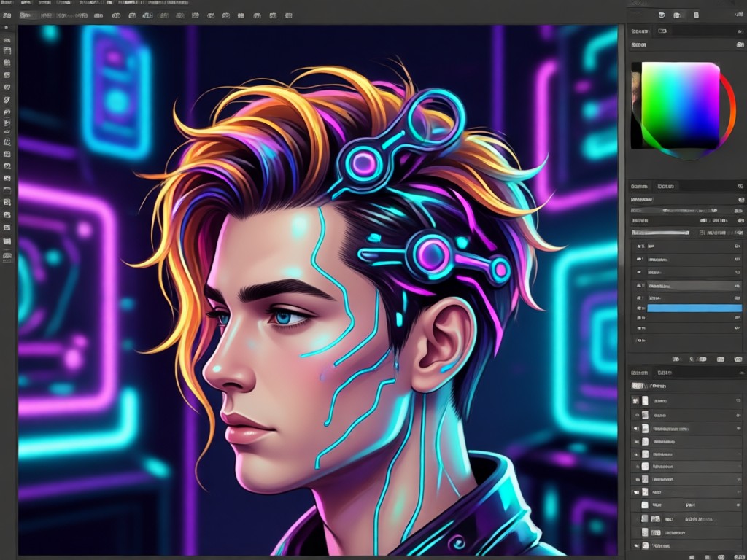
Task: Toggle visibility of the top layer in the layer list
Action: tap(635, 401)
